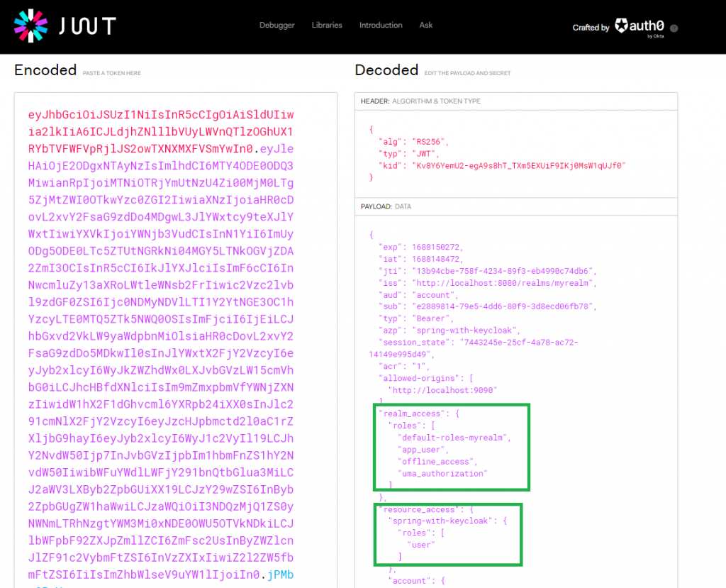Select the "alg": "RS256" line
The width and height of the screenshot is (726, 588).
[x=413, y=142]
